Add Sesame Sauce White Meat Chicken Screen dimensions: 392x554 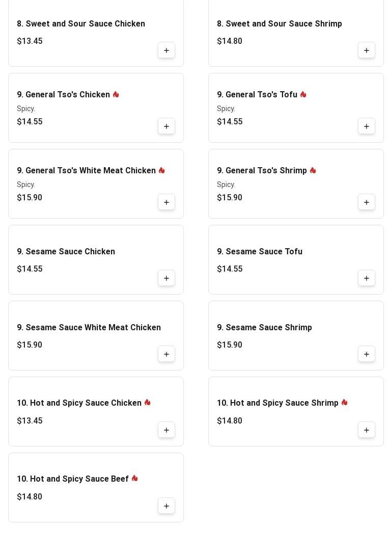[166, 354]
